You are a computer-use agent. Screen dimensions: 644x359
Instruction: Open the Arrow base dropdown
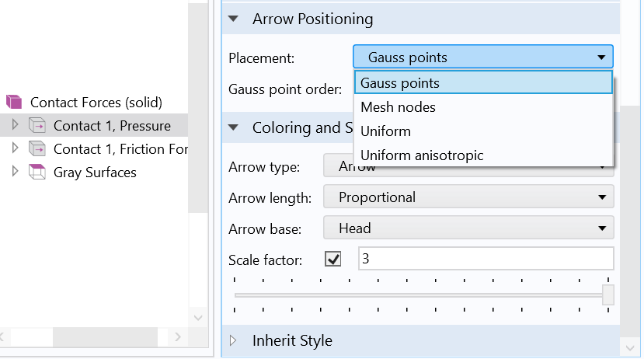coord(468,228)
